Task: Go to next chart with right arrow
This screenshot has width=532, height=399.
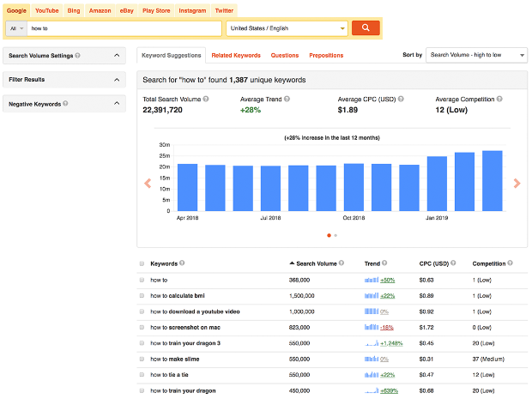Action: [x=517, y=184]
